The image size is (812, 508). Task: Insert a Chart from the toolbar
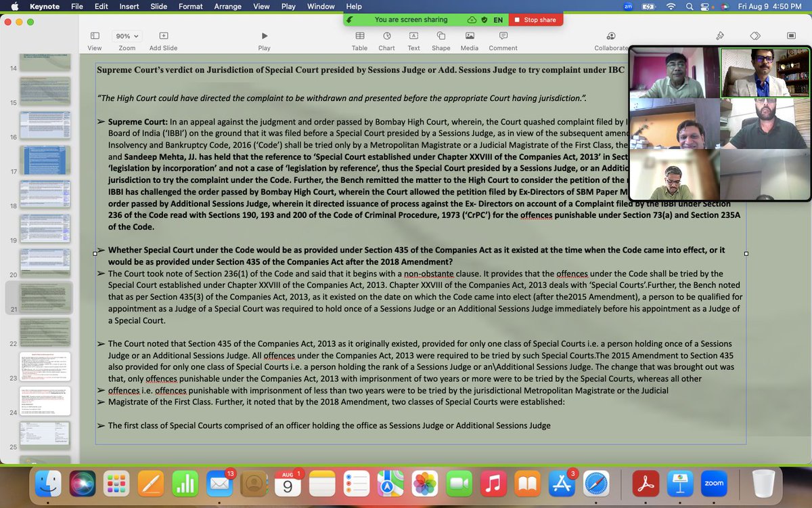[387, 41]
